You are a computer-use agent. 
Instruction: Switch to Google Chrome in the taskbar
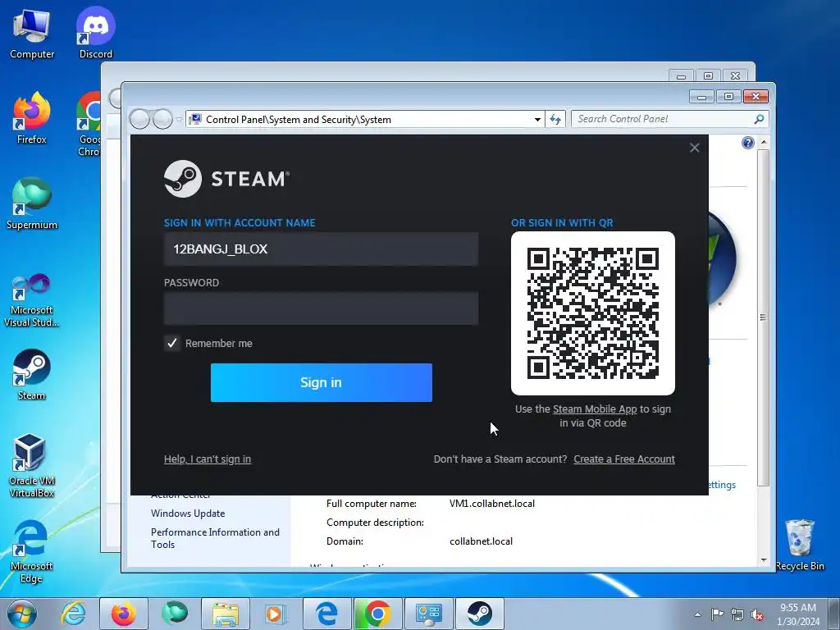tap(377, 614)
